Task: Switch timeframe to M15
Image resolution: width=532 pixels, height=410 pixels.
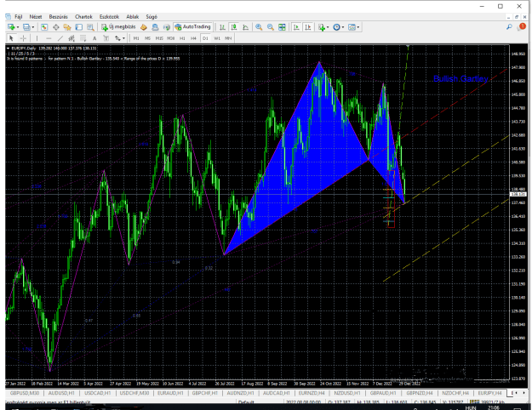Action: click(x=159, y=38)
